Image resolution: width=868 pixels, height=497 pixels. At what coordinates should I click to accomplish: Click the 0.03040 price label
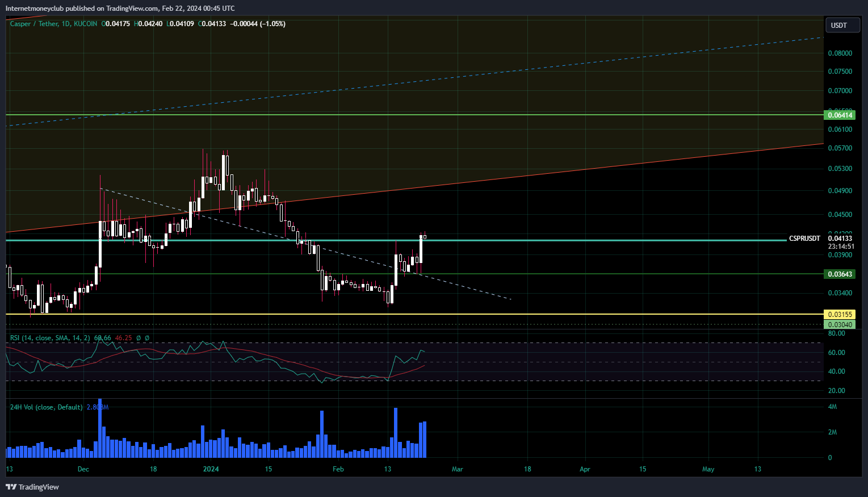840,325
